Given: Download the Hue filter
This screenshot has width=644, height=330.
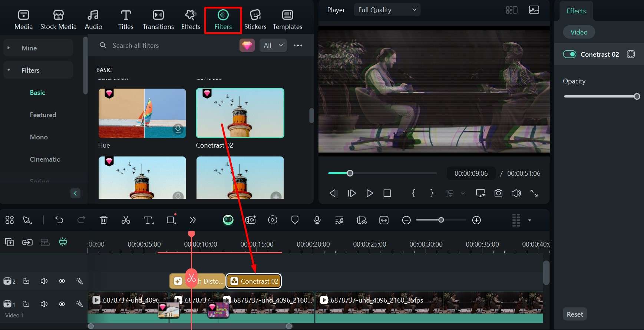Looking at the screenshot, I should click(x=178, y=129).
